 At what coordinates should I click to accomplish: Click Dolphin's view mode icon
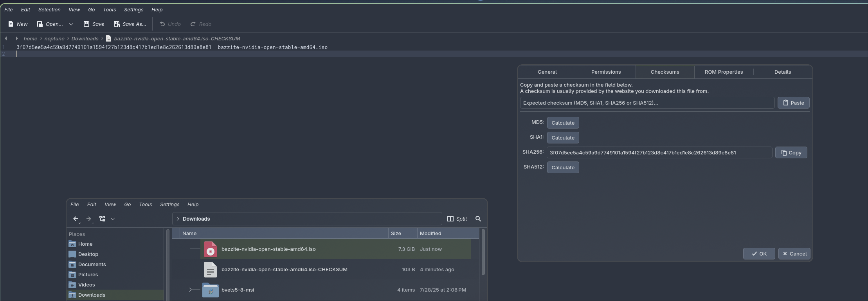(x=102, y=219)
